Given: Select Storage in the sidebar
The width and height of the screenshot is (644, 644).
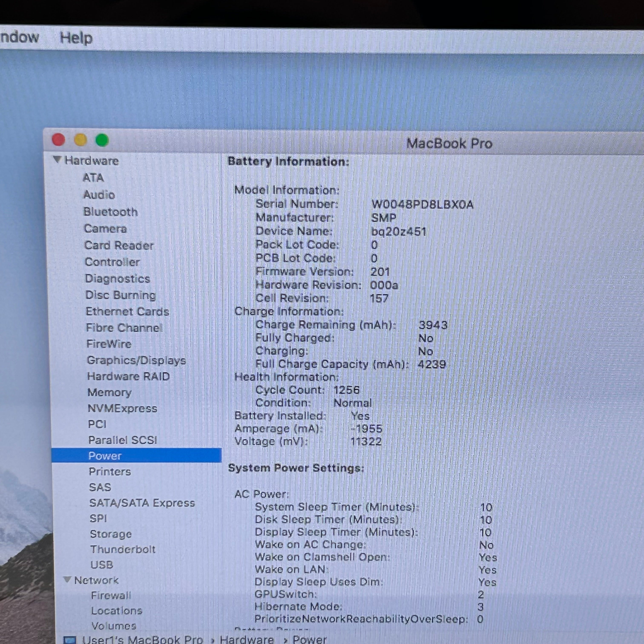Looking at the screenshot, I should point(111,534).
